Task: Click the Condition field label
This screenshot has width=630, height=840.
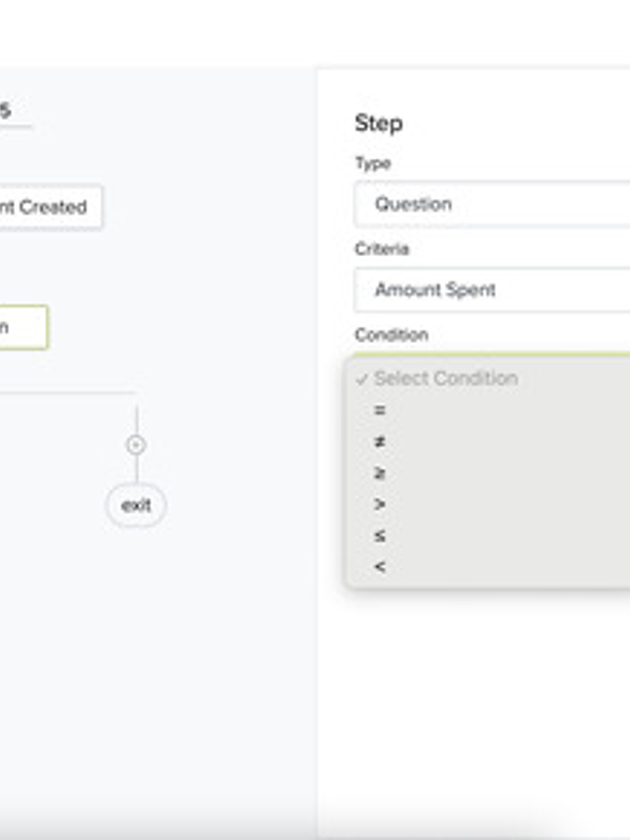Action: (391, 335)
